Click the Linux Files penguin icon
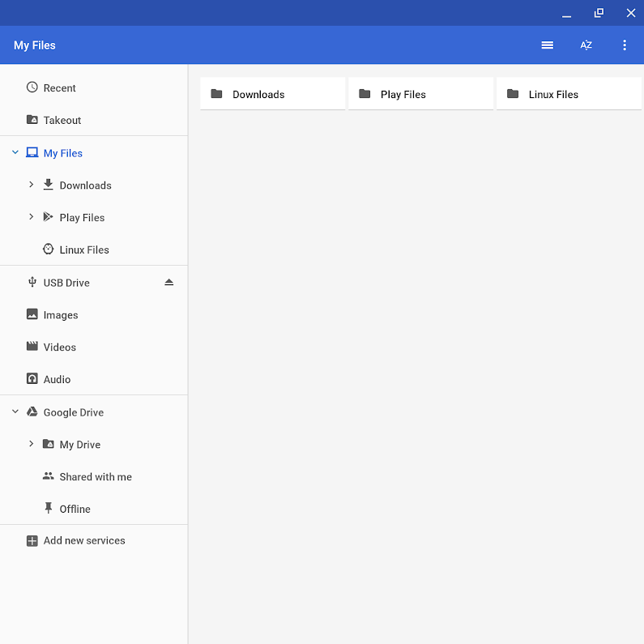This screenshot has width=644, height=644. coord(49,249)
